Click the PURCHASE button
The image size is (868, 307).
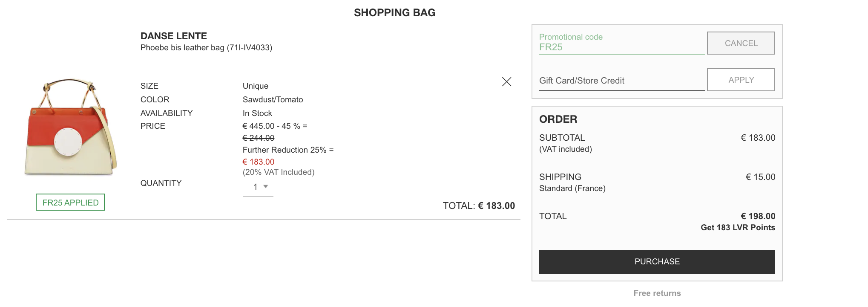657,261
